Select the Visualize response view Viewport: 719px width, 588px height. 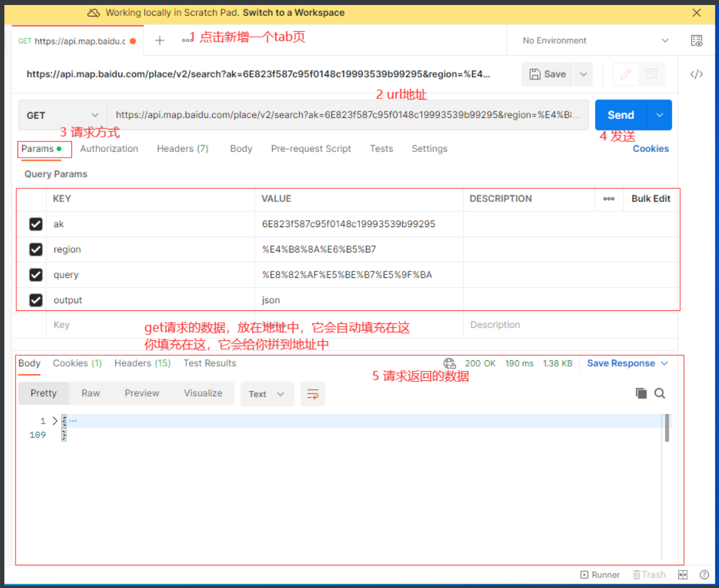click(x=203, y=393)
